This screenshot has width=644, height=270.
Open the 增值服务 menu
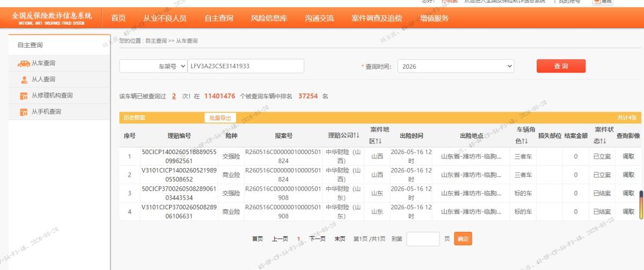click(434, 18)
